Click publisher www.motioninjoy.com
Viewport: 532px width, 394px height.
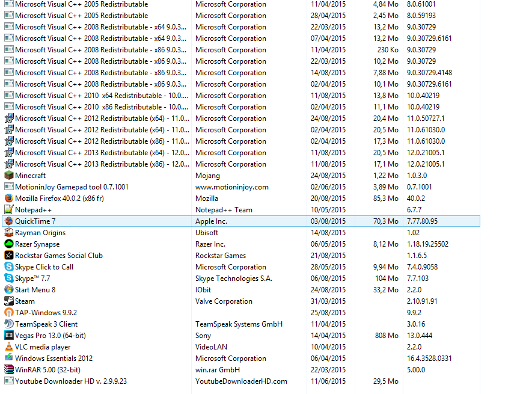pyautogui.click(x=232, y=187)
